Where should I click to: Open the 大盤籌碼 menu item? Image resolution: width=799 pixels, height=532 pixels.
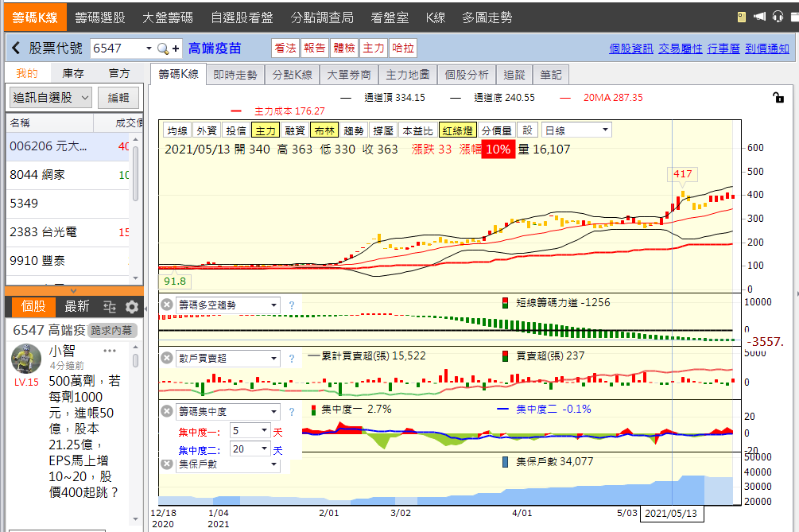click(168, 17)
